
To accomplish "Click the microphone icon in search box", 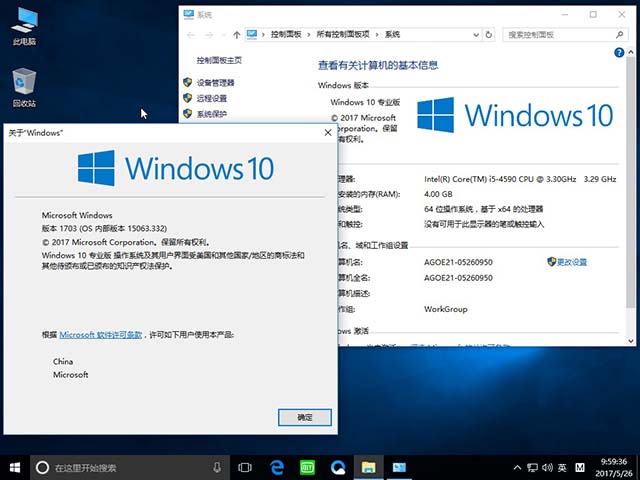I will click(x=217, y=467).
